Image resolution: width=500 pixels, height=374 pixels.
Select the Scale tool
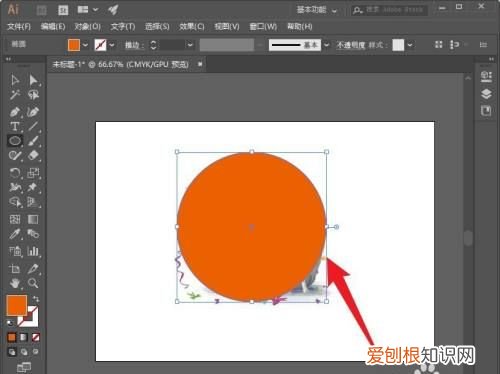pos(33,173)
